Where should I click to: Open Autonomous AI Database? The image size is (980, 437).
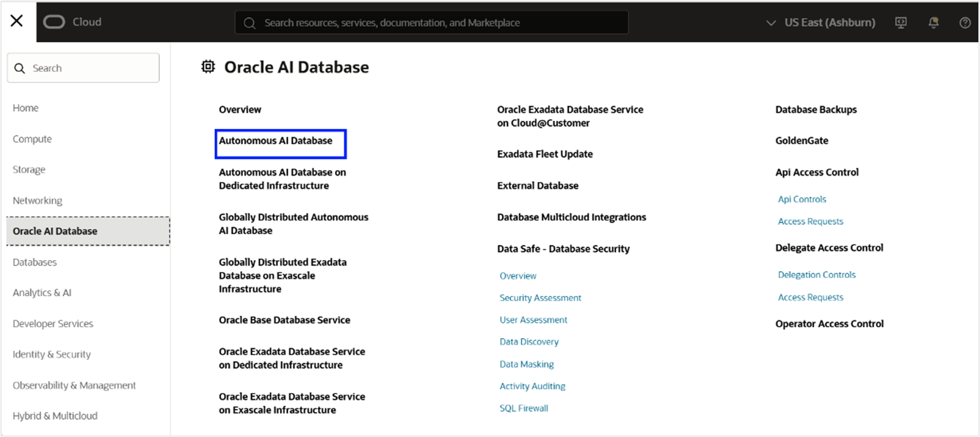coord(275,141)
